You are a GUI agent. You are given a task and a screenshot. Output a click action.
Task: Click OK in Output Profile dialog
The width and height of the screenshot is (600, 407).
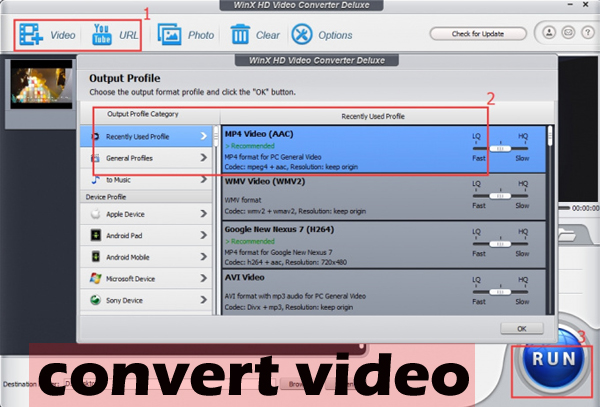click(x=522, y=328)
